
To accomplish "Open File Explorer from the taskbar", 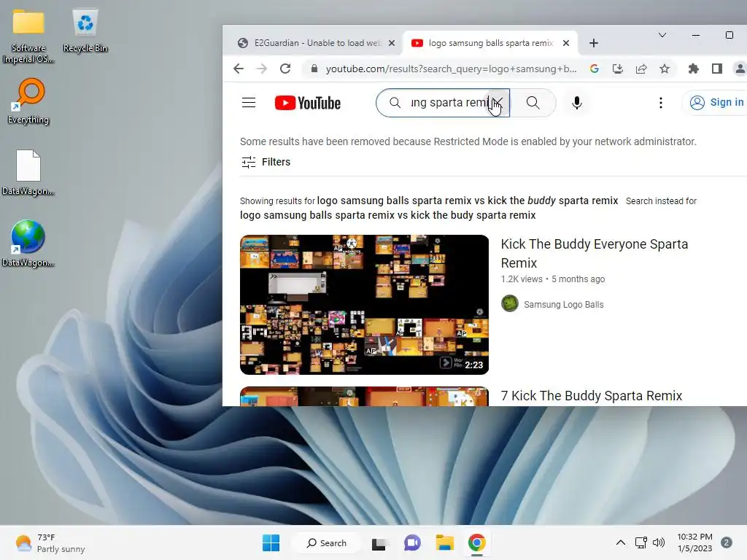I will tap(444, 542).
